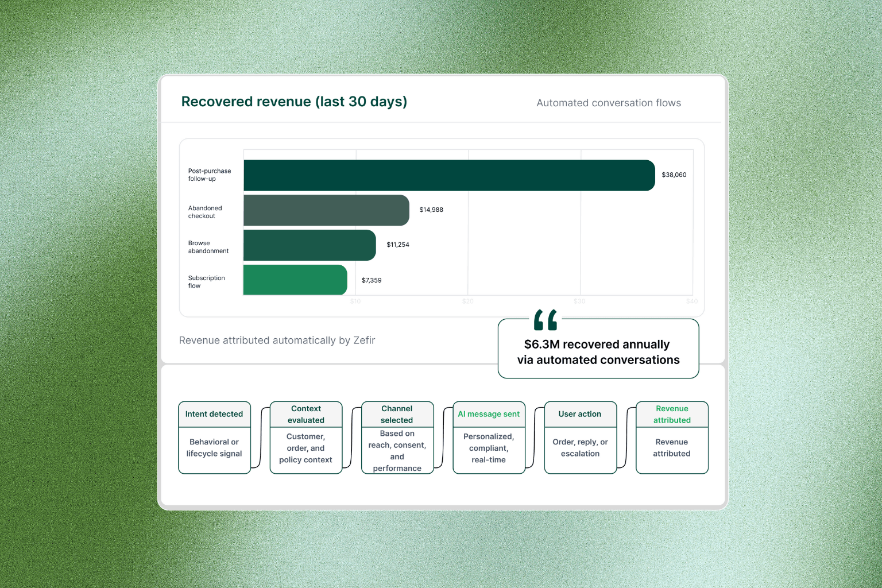Select the $11,254 value label
The width and height of the screenshot is (882, 588).
[x=398, y=245]
